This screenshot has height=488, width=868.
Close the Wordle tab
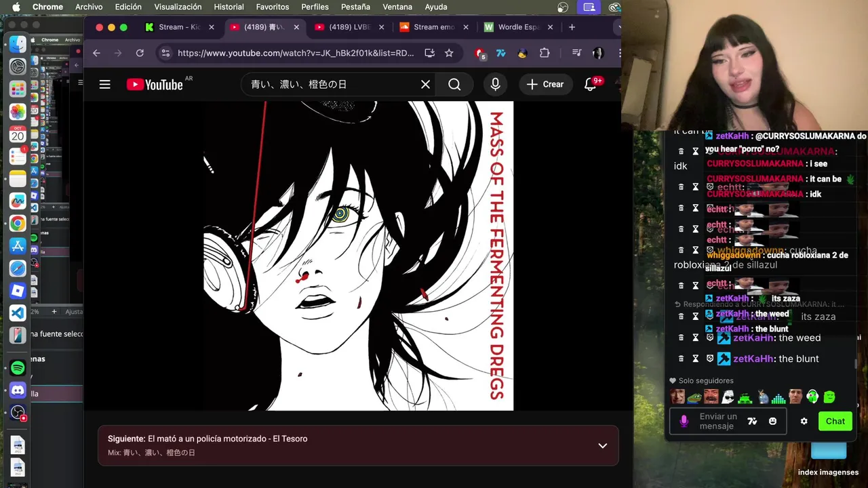point(550,27)
